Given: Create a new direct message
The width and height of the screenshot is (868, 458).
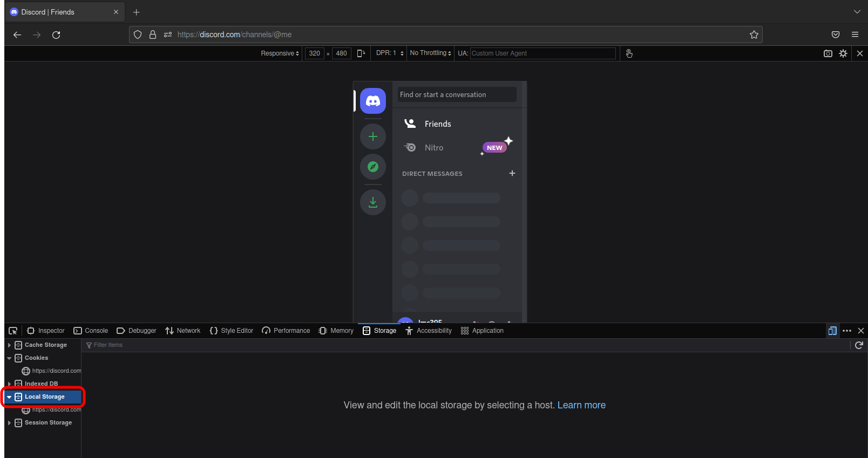Looking at the screenshot, I should coord(512,173).
